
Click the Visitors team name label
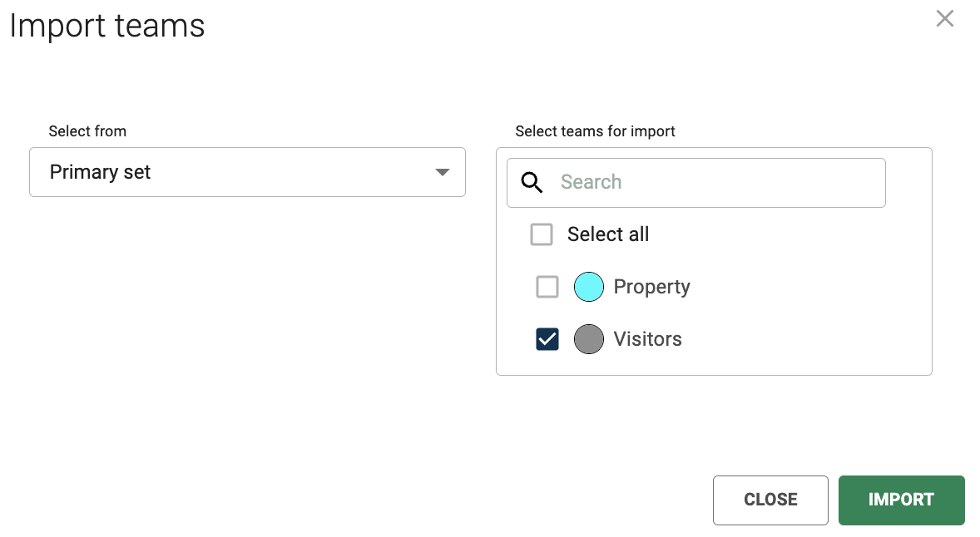tap(647, 339)
